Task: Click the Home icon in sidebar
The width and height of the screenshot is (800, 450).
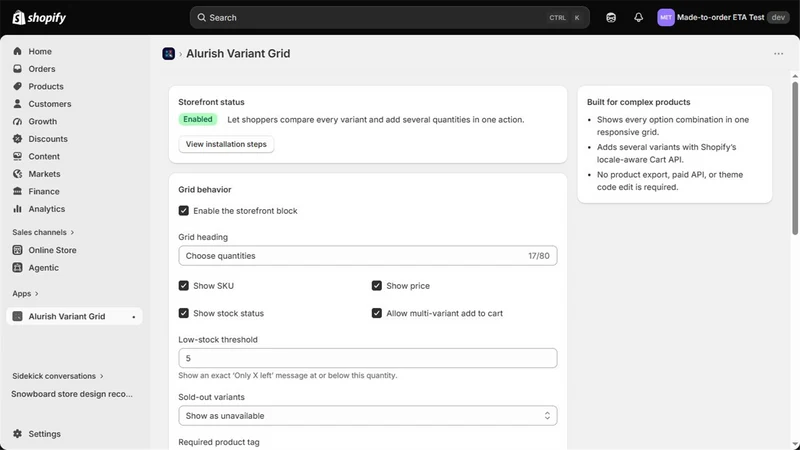Action: (17, 51)
